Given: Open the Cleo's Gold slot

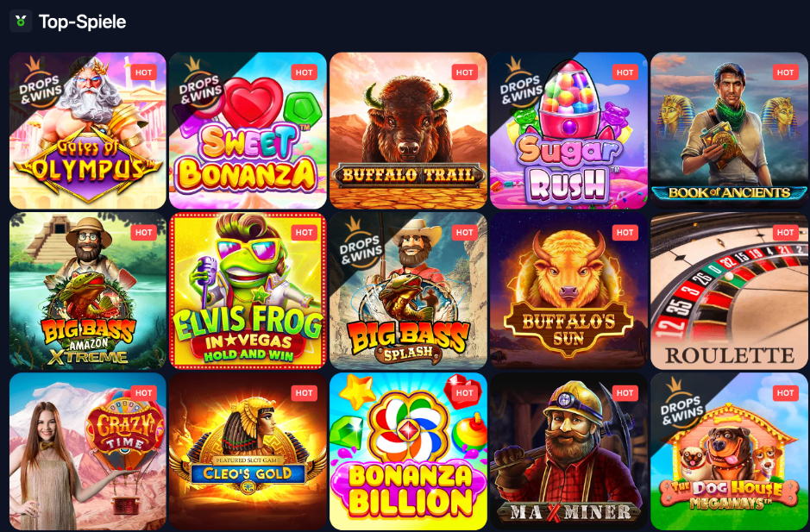Looking at the screenshot, I should [x=248, y=452].
